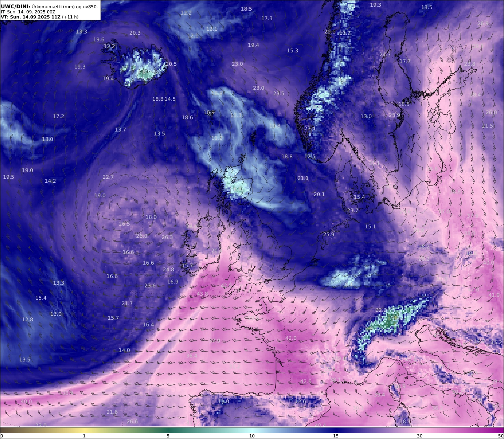
Task: Click the map value "17.3"
Action: coord(267,19)
